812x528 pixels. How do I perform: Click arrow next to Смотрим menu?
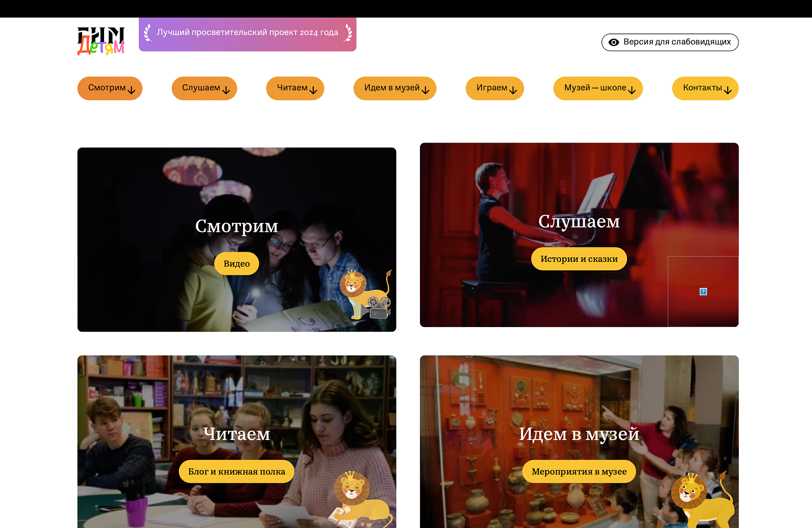[x=132, y=90]
